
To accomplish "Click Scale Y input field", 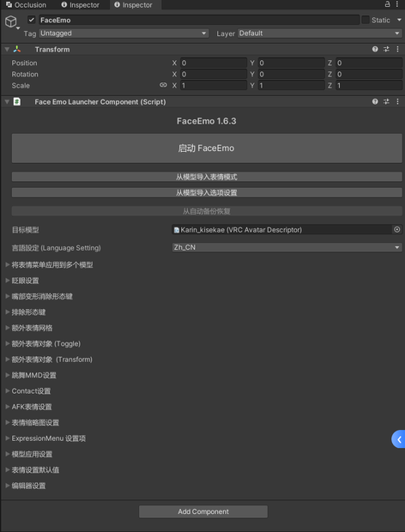I will (x=291, y=86).
